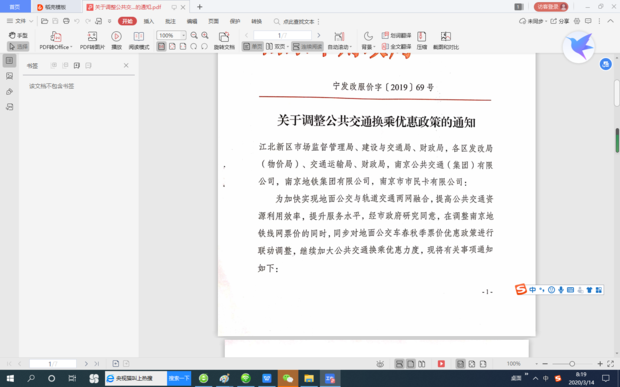This screenshot has height=387, width=620.
Task: Select fit page view icon in ribbon
Action: [183, 47]
